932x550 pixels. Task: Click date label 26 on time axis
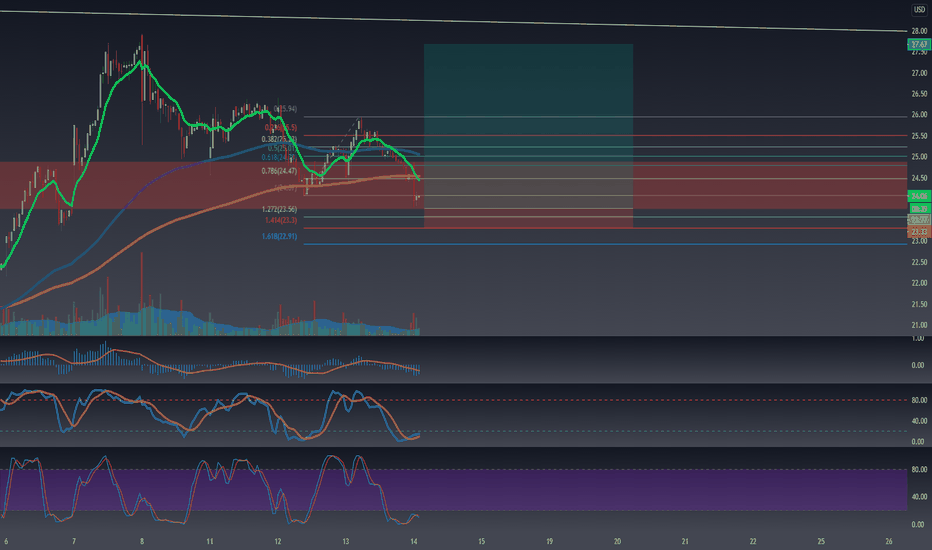point(889,541)
